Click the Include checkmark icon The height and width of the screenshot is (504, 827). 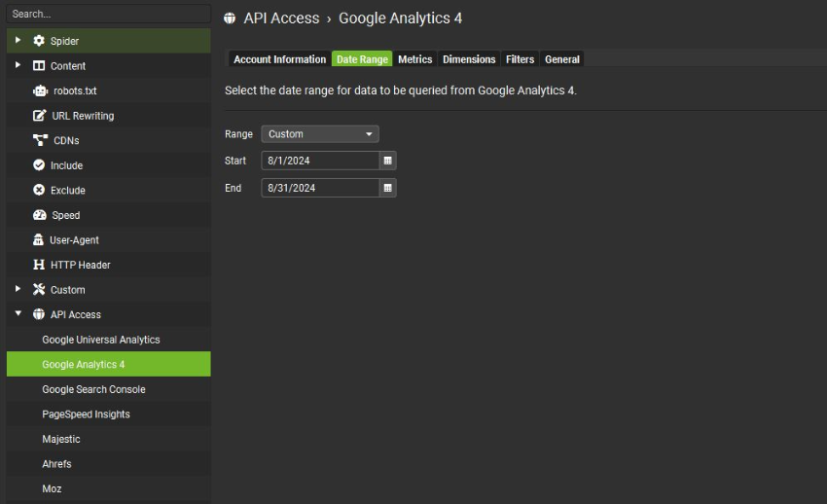click(x=39, y=165)
